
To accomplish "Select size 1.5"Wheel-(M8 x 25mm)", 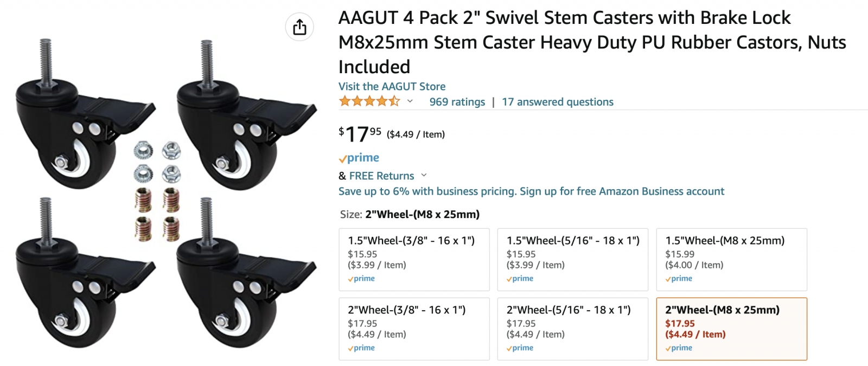I will 732,260.
